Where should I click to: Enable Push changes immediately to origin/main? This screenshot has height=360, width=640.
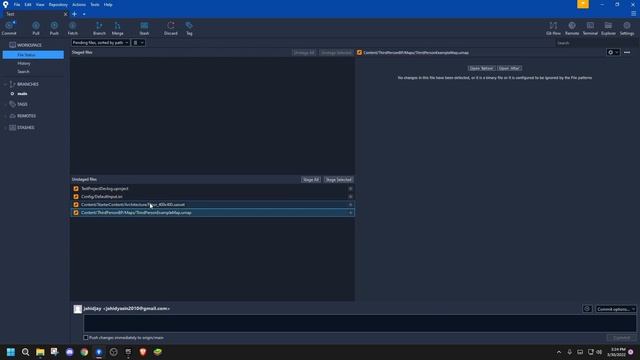(x=86, y=338)
